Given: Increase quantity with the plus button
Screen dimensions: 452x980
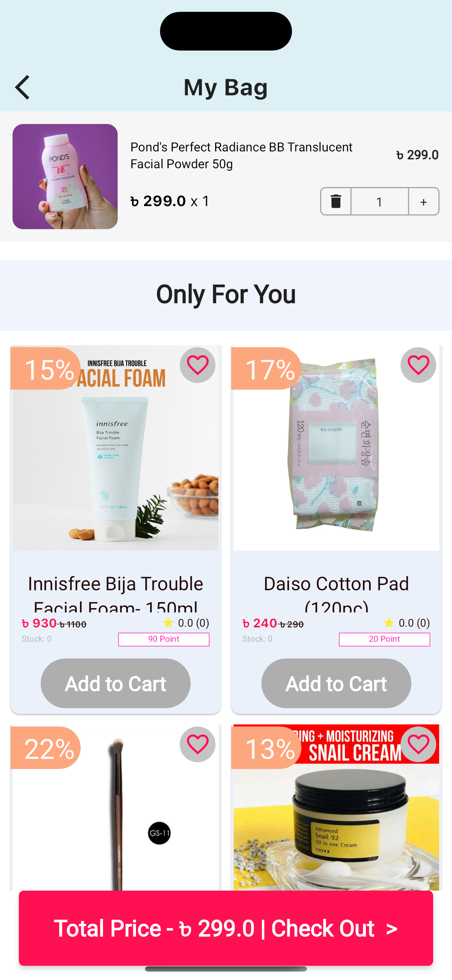Looking at the screenshot, I should point(424,201).
